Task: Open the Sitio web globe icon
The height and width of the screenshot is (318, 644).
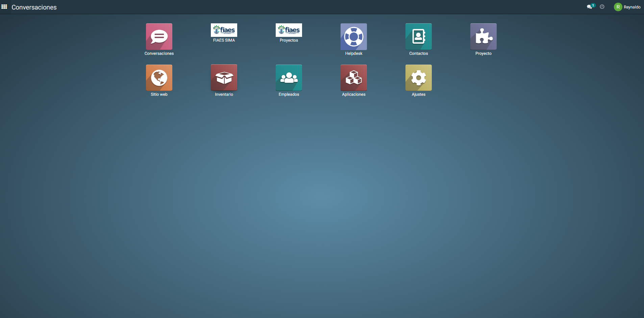Action: point(159,77)
